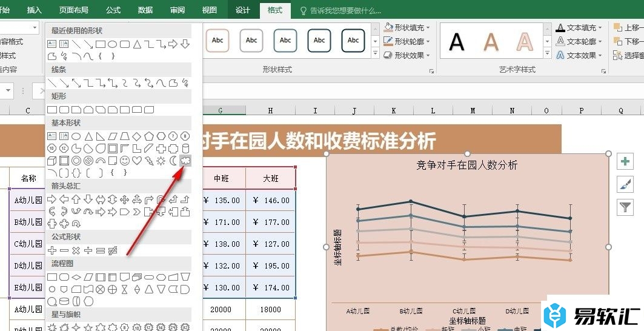Select the Lightning Bolt shape
The image size is (644, 331).
(148, 161)
